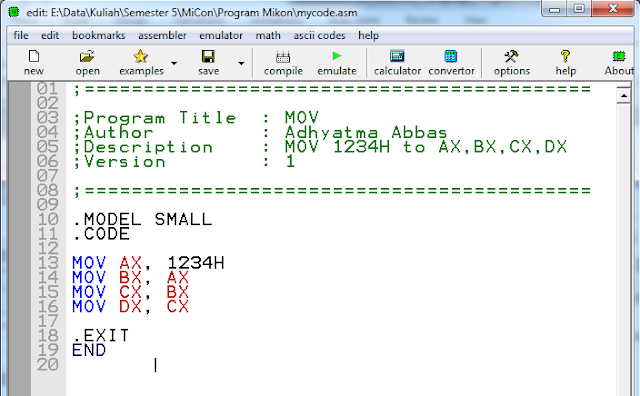Open the edit menu
640x396 pixels.
50,36
